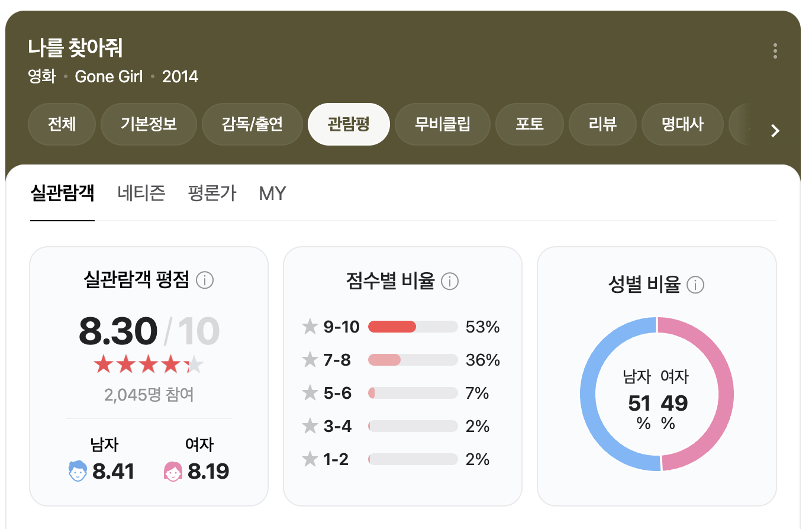812x529 pixels.
Task: Click the info icon beside 실관람객 평점
Action: pyautogui.click(x=205, y=280)
